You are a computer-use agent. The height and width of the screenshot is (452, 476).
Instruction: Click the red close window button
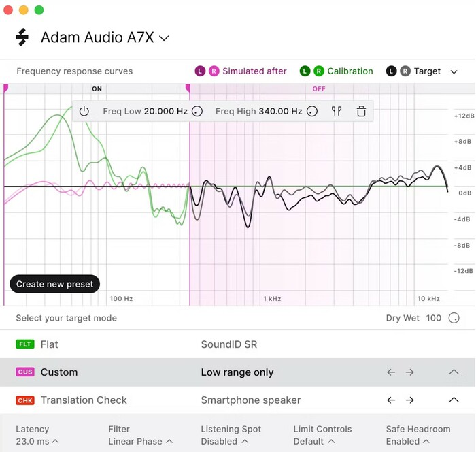tap(8, 10)
